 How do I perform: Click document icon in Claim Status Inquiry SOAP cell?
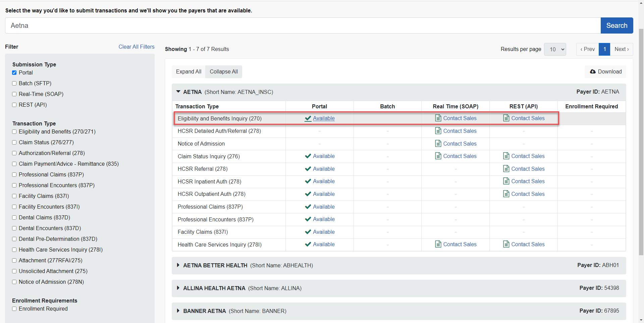pos(438,156)
